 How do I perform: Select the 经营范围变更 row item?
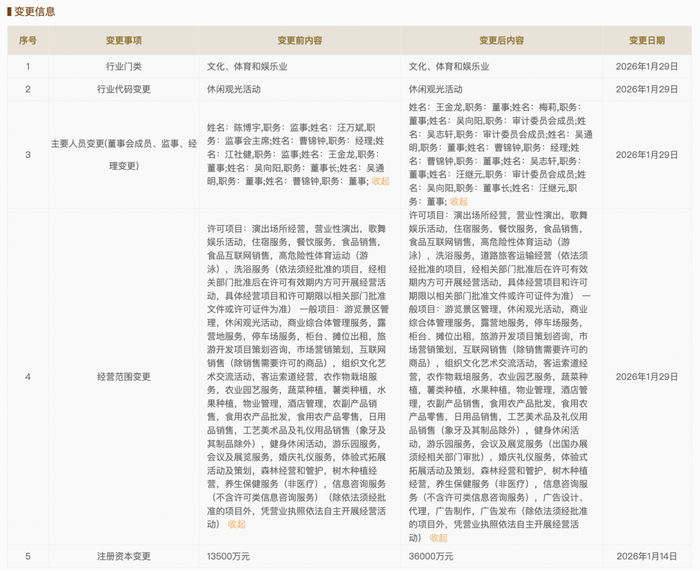[x=124, y=377]
